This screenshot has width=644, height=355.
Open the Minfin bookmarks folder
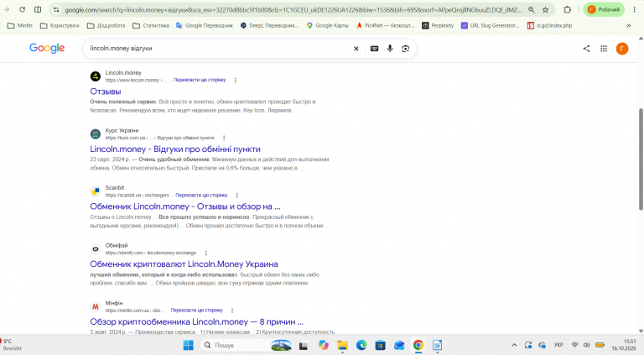pyautogui.click(x=20, y=25)
